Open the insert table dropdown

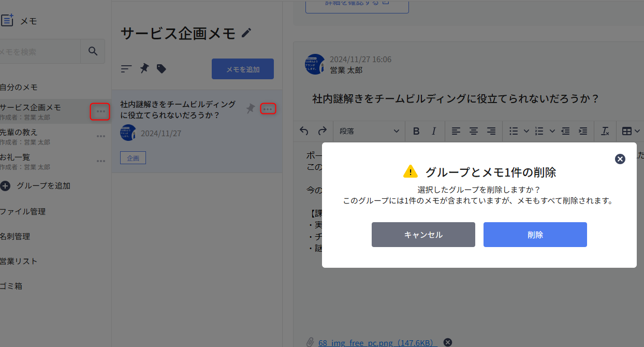coord(631,131)
